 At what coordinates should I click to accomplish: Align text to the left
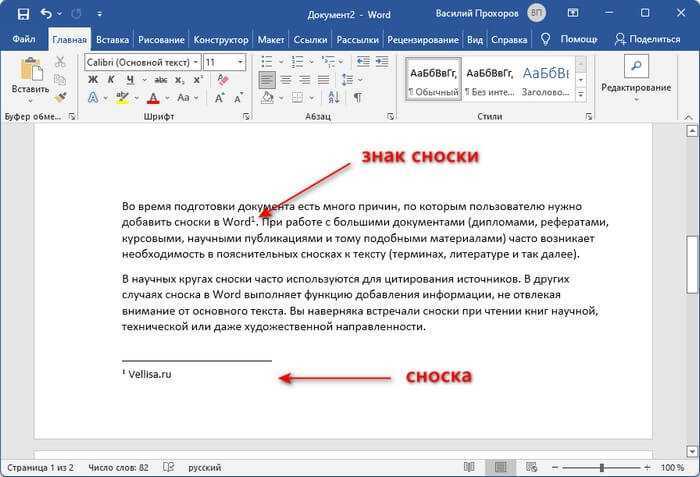coord(267,80)
